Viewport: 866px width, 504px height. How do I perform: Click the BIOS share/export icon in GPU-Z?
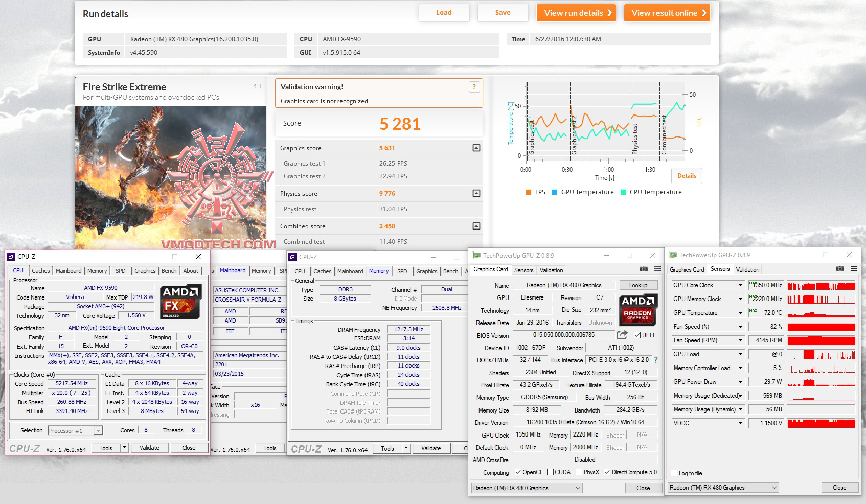[622, 335]
